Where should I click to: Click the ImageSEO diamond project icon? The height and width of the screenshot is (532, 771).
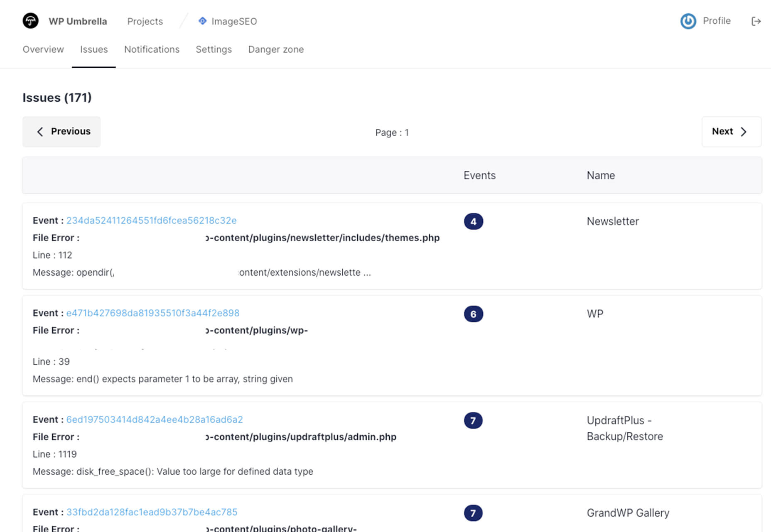pyautogui.click(x=202, y=21)
